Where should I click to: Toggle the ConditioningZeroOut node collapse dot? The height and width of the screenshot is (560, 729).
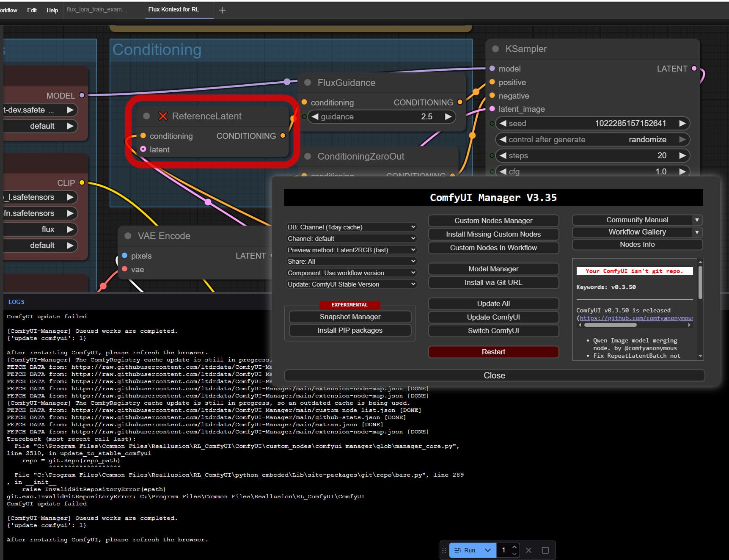point(308,156)
